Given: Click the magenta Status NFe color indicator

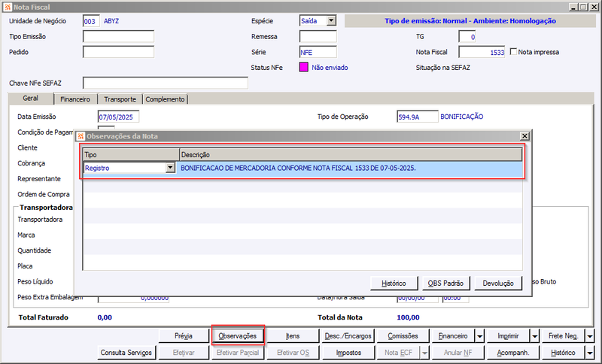Looking at the screenshot, I should point(304,68).
